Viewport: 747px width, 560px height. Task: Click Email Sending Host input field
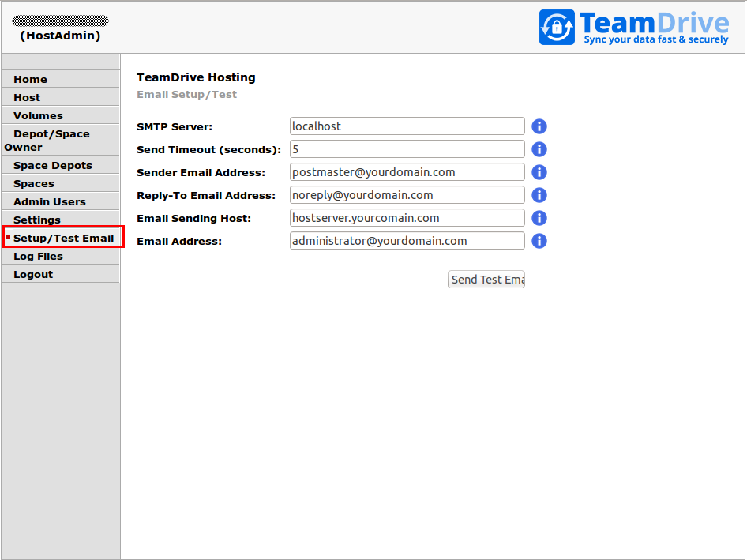[407, 218]
